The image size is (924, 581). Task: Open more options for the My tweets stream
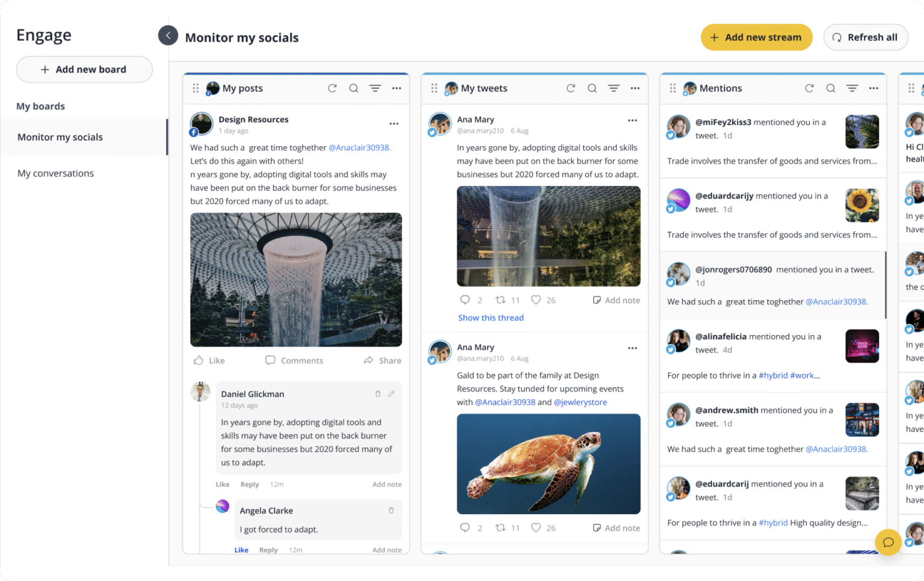coord(635,88)
